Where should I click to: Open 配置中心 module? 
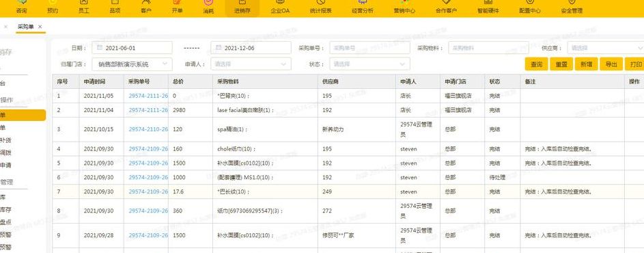530,8
